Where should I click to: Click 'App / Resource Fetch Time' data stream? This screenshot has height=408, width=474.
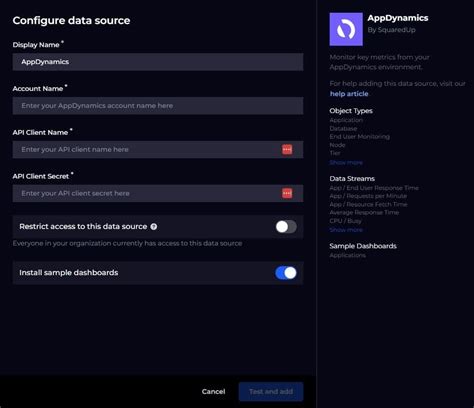pos(368,204)
